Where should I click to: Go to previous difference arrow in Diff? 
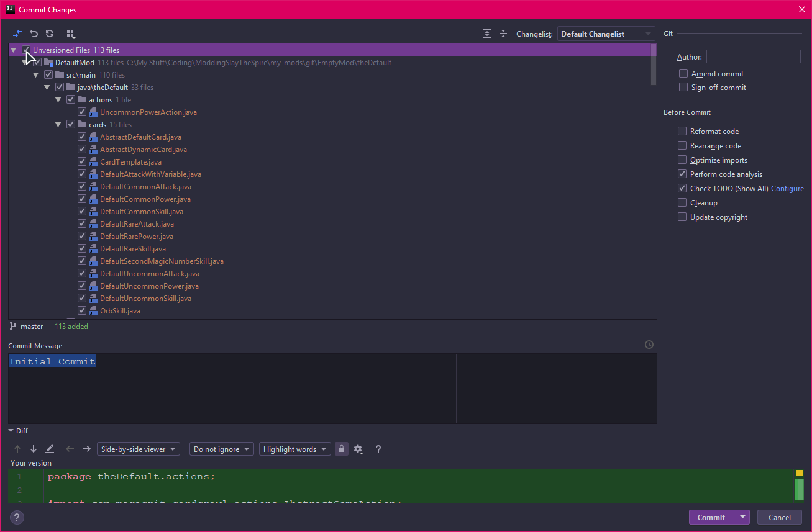point(17,449)
